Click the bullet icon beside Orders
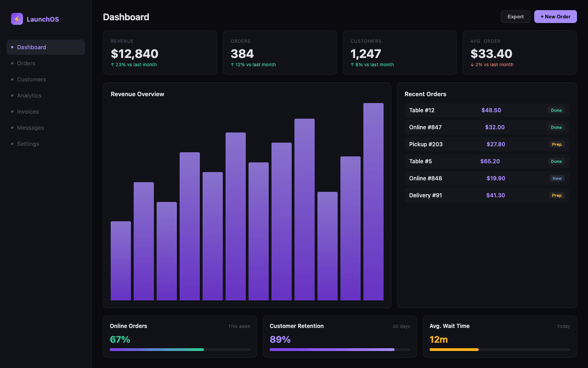This screenshot has height=368, width=588. [11, 63]
